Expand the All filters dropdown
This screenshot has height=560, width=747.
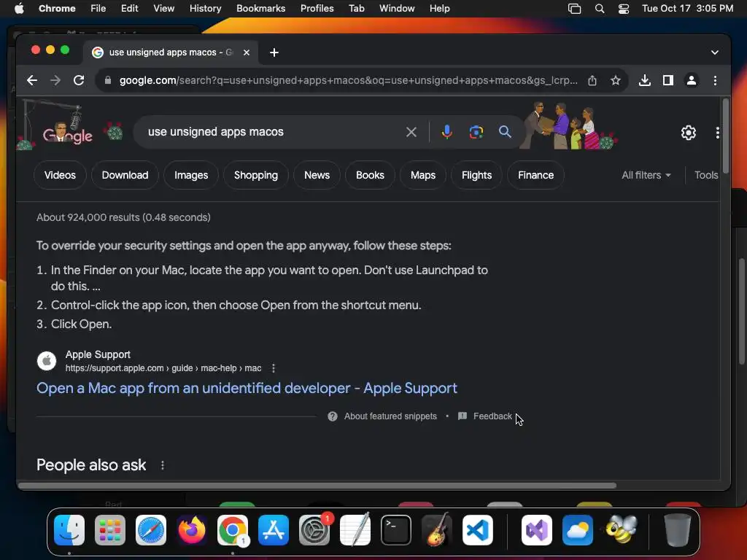(646, 175)
